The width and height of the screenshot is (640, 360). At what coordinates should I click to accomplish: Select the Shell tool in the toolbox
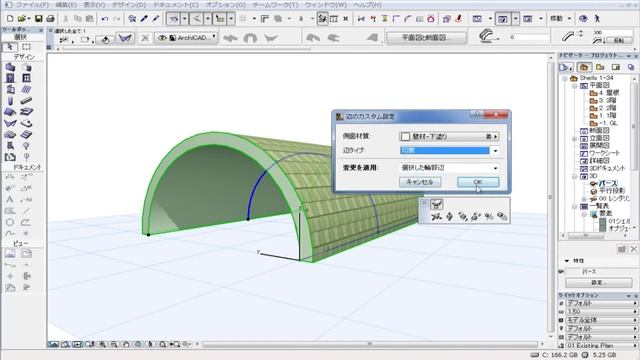(10, 123)
